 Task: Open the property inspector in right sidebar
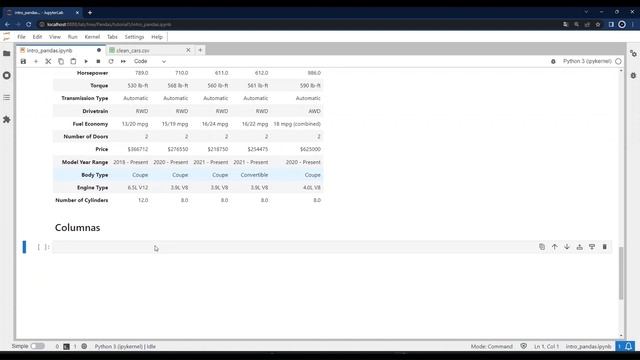tap(633, 53)
